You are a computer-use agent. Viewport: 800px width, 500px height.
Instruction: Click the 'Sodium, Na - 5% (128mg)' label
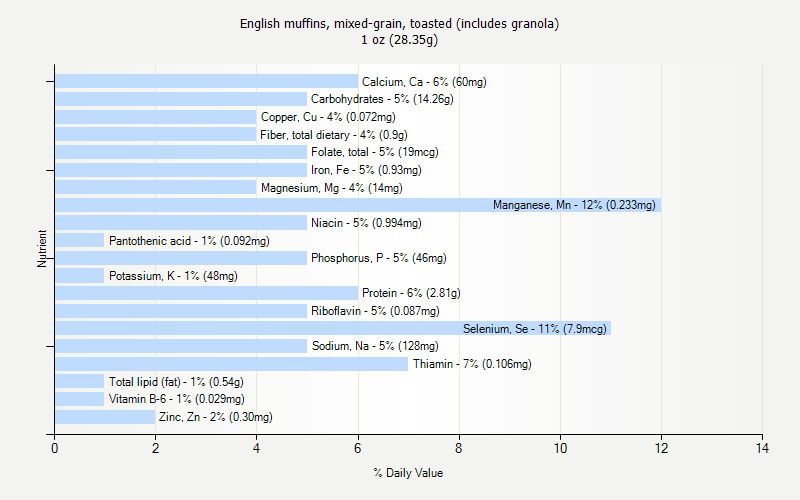click(375, 346)
